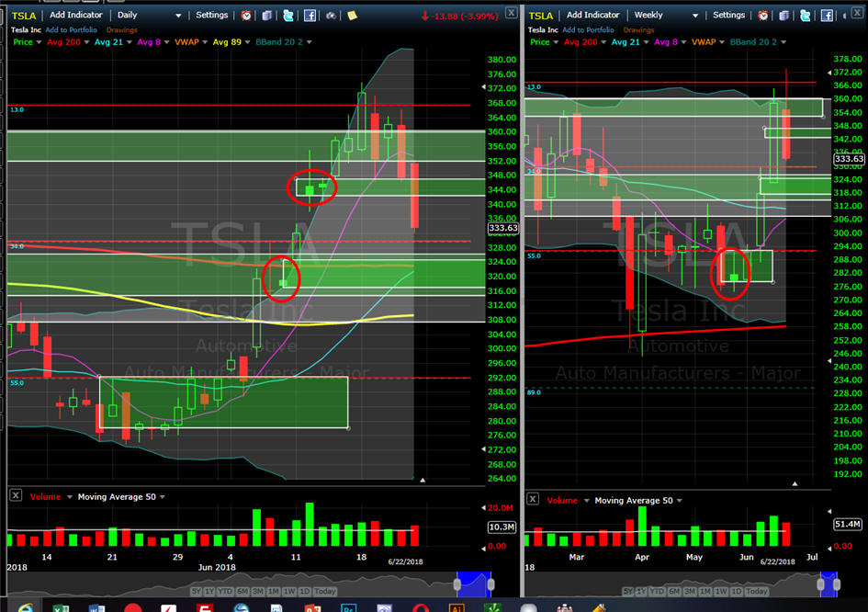Open Settings on the daily chart
This screenshot has width=868, height=612.
click(x=211, y=15)
